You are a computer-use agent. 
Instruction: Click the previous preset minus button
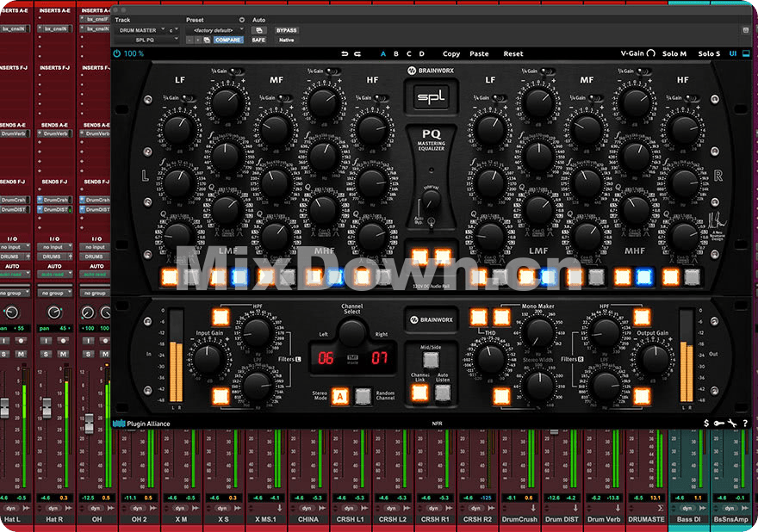[x=189, y=40]
